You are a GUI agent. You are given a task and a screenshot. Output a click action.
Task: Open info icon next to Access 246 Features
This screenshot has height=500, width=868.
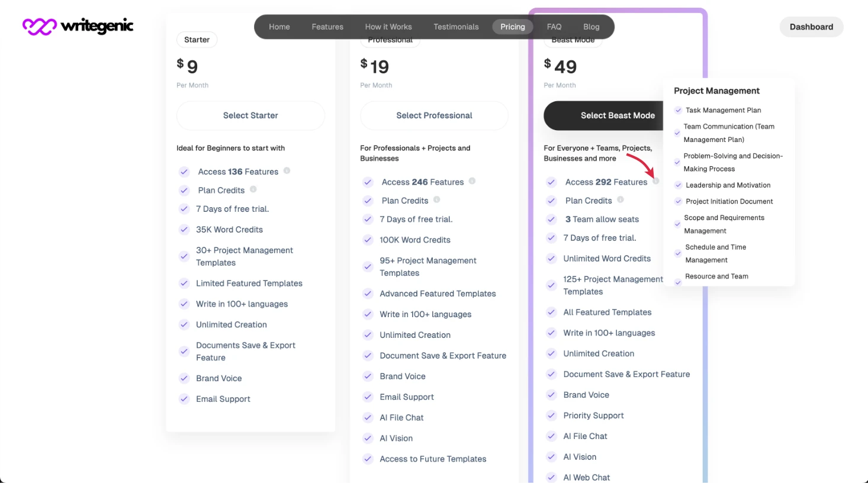472,181
